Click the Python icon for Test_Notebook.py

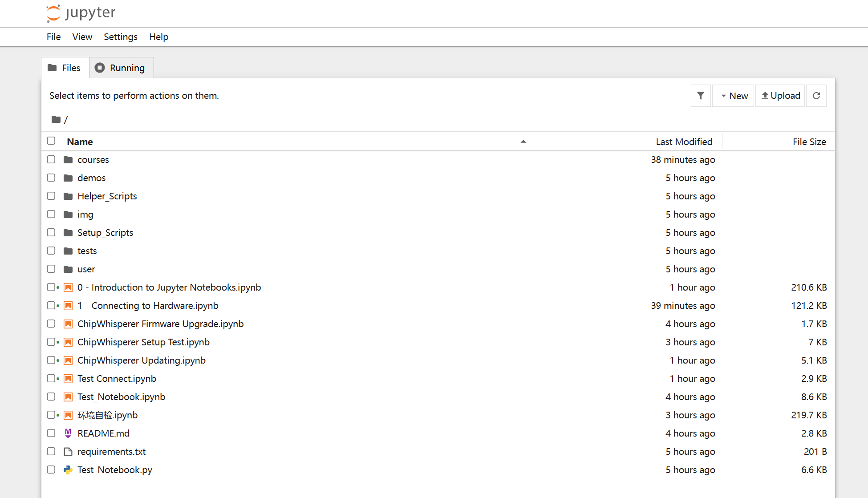[68, 470]
